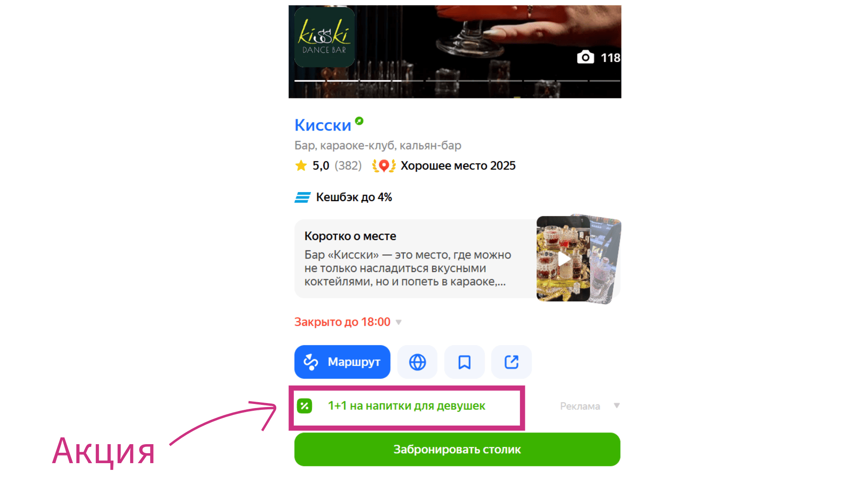The height and width of the screenshot is (488, 868).
Task: Click the Kisski Dance Bar logo
Action: (x=324, y=38)
